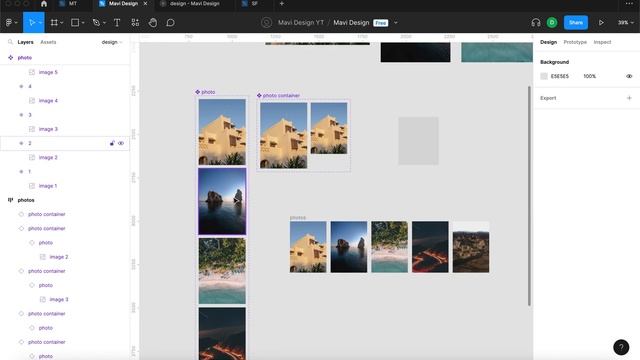Open the design page selector dropdown
640x360 pixels.
point(112,42)
